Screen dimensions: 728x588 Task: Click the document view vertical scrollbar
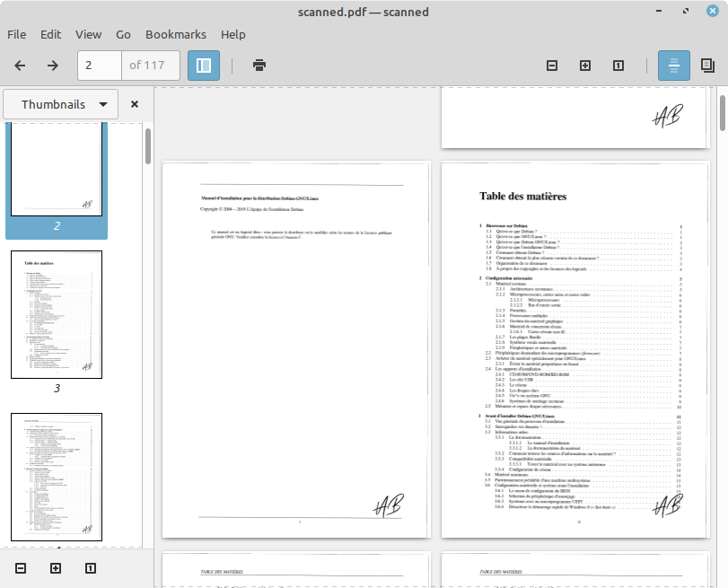[723, 113]
